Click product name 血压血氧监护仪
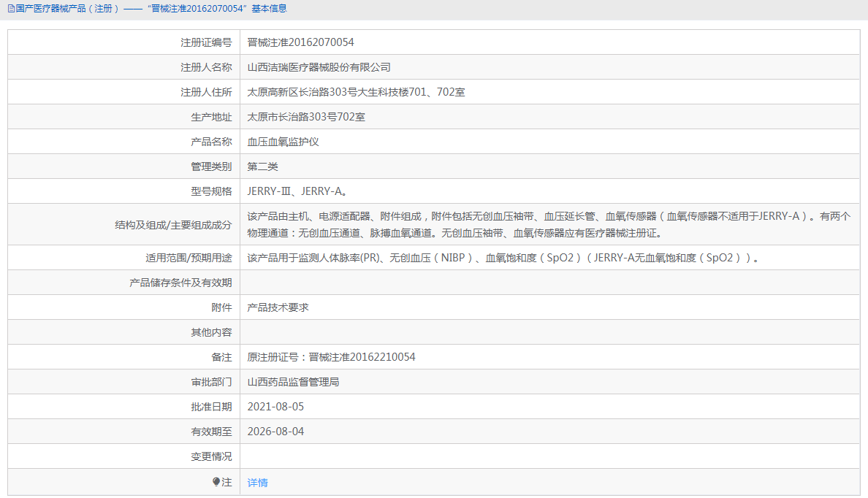The height and width of the screenshot is (498, 868). pos(283,142)
